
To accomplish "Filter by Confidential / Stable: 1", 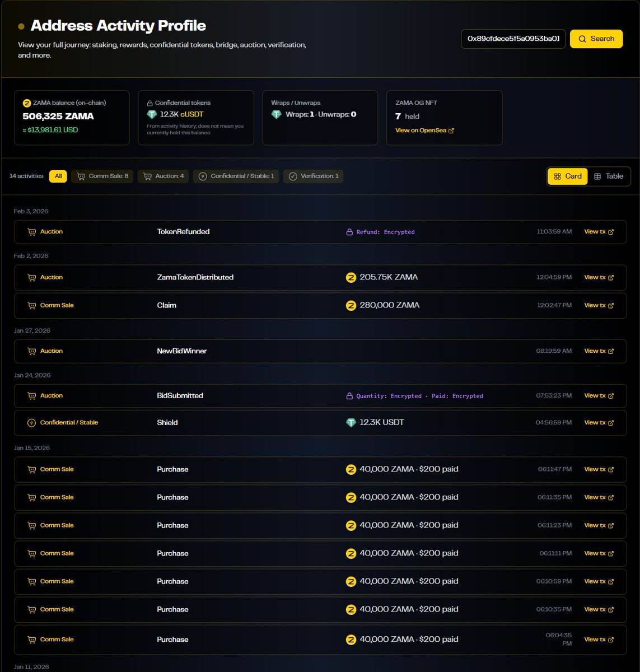I will (x=236, y=176).
